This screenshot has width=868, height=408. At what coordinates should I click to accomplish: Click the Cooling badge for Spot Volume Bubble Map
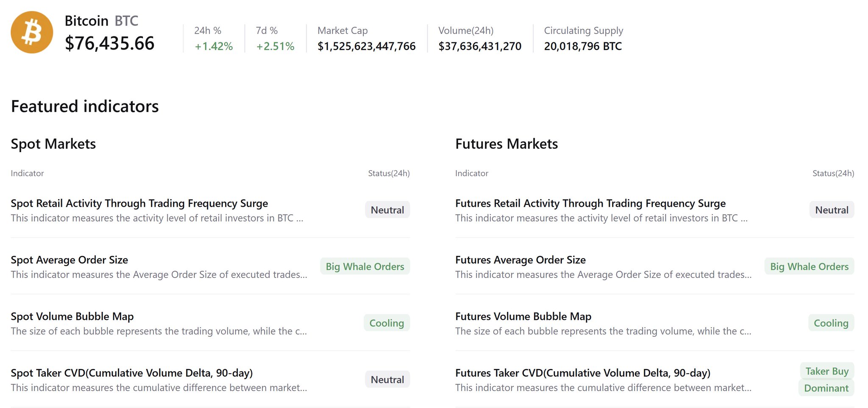pyautogui.click(x=387, y=323)
